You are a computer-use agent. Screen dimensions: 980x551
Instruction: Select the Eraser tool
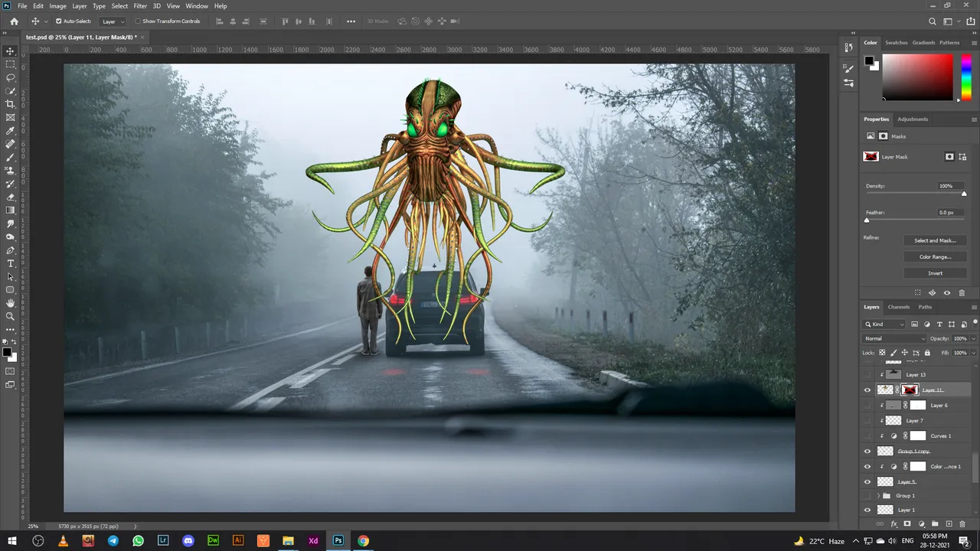10,197
